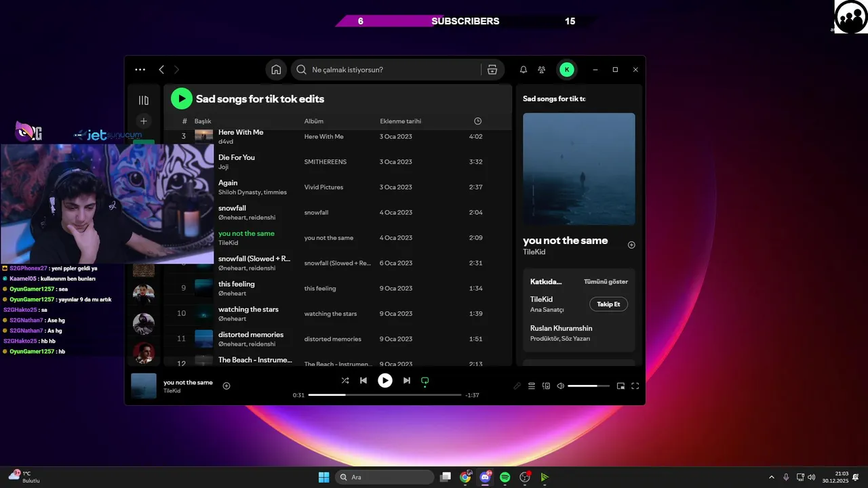868x488 pixels.
Task: Sort by the Başlık column header
Action: pos(203,121)
